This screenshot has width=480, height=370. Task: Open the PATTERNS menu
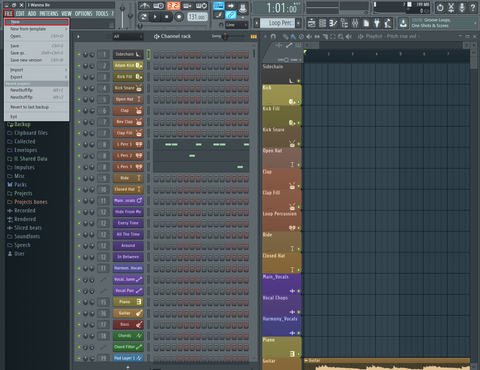click(x=49, y=14)
